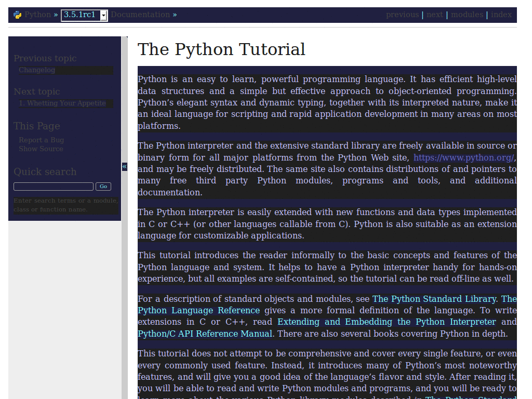Click the Show Source link
This screenshot has height=399, width=532.
pos(41,149)
